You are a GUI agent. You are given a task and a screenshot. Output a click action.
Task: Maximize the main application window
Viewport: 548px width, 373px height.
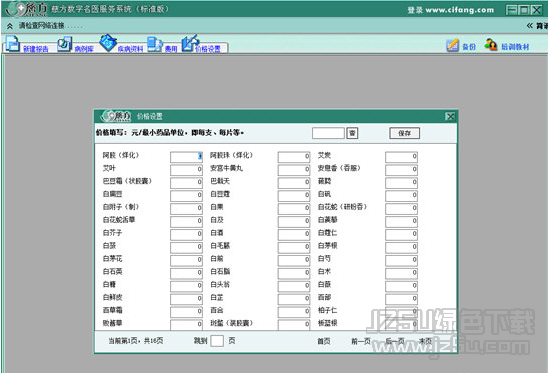[524, 10]
